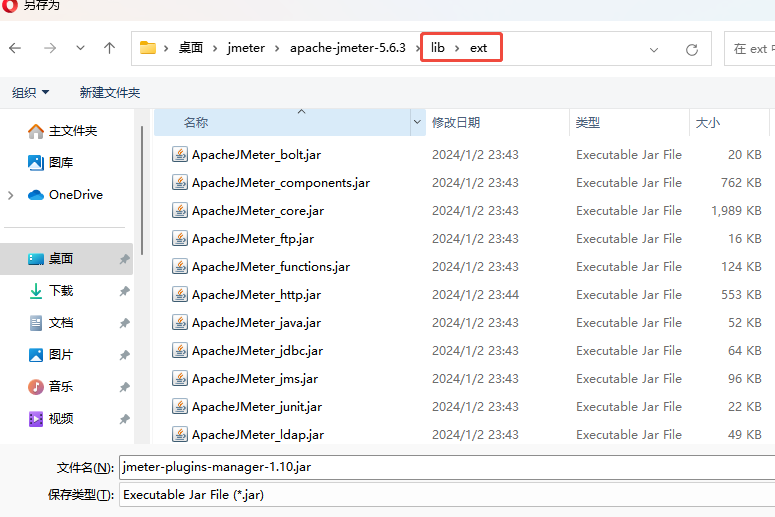Open the 保存类型 combo box
This screenshot has width=775, height=517.
pyautogui.click(x=447, y=495)
